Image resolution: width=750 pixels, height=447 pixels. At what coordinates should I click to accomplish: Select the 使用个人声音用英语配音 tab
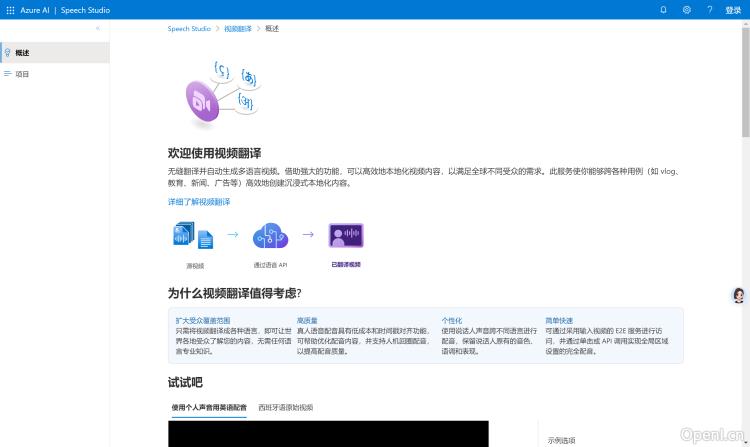(x=209, y=408)
